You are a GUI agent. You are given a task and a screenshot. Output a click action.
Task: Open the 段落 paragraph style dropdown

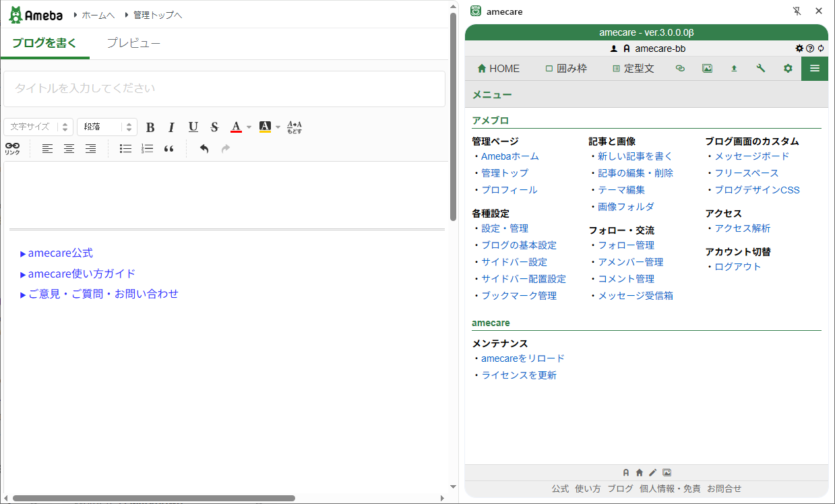point(106,127)
